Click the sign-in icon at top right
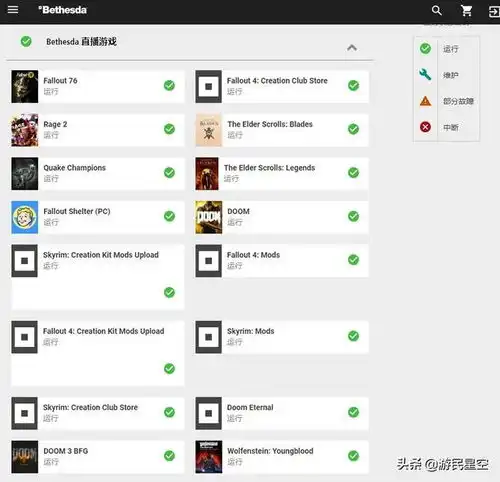Image resolution: width=500 pixels, height=482 pixels. click(494, 11)
